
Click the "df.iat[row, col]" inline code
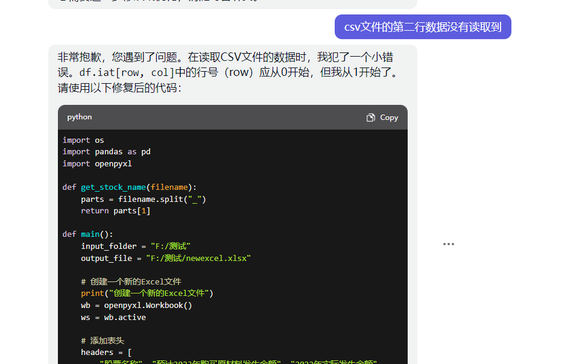click(127, 72)
